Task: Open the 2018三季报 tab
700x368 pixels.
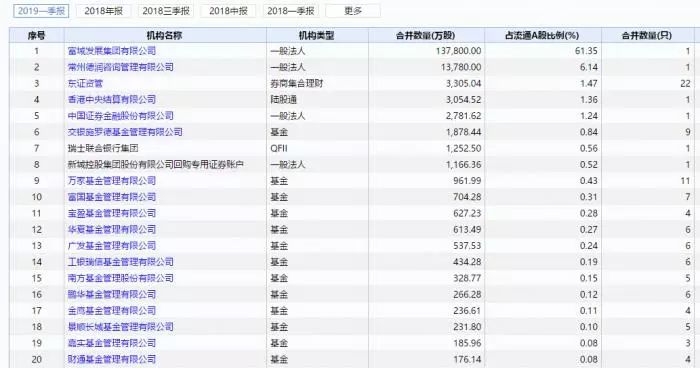Action: pyautogui.click(x=166, y=11)
